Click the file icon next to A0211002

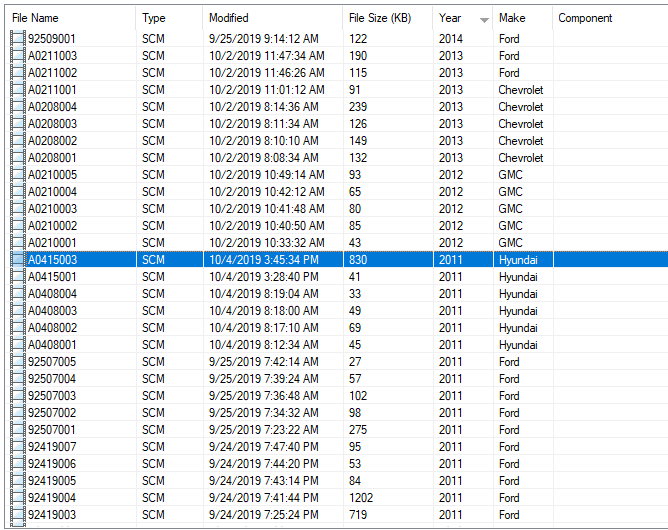(x=18, y=73)
